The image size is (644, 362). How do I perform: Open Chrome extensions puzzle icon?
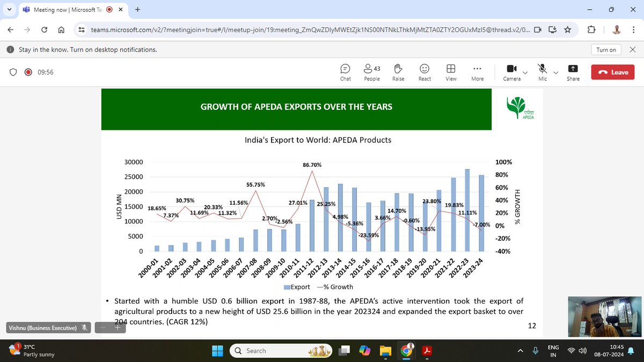tap(591, 30)
